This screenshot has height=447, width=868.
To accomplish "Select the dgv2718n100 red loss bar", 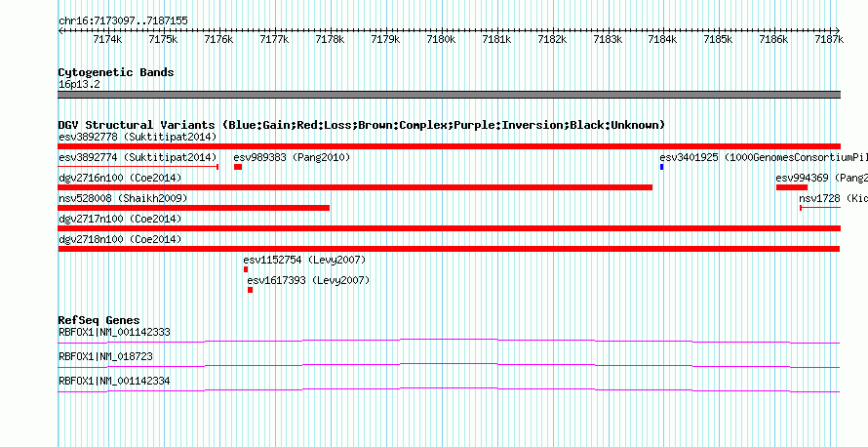I will pos(449,249).
